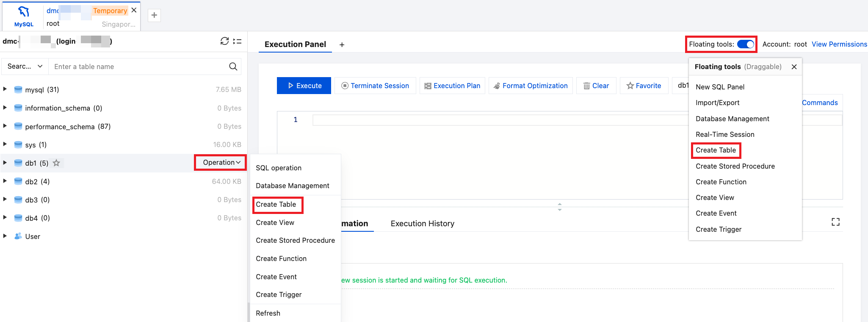Click the fullscreen expand icon
Image resolution: width=868 pixels, height=322 pixels.
click(x=835, y=222)
